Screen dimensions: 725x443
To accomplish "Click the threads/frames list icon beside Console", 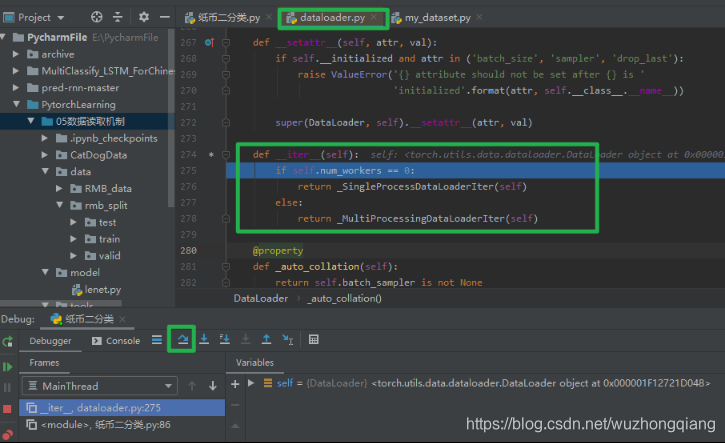I will point(157,340).
